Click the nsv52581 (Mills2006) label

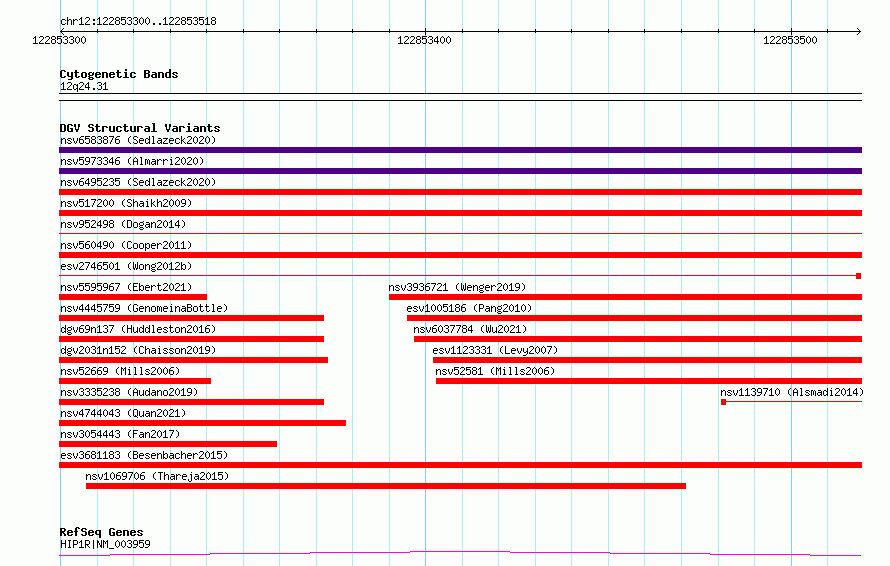(x=495, y=371)
